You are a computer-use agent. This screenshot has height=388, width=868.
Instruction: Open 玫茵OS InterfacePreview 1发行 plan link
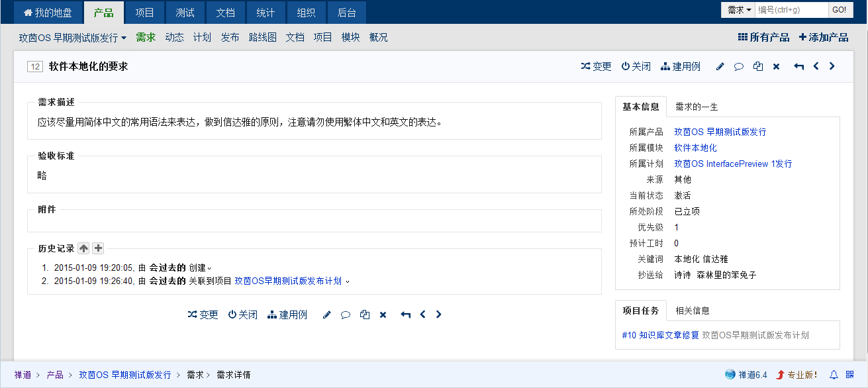[733, 164]
